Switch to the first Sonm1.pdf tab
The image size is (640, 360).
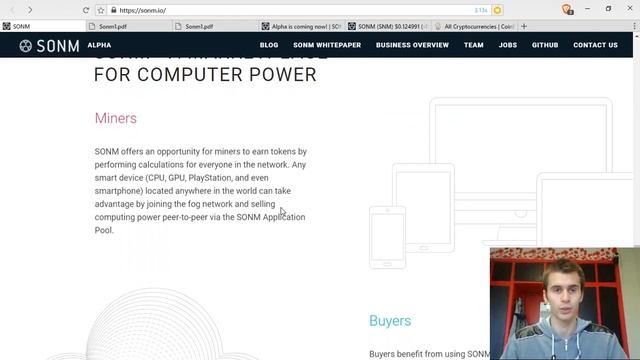(129, 26)
